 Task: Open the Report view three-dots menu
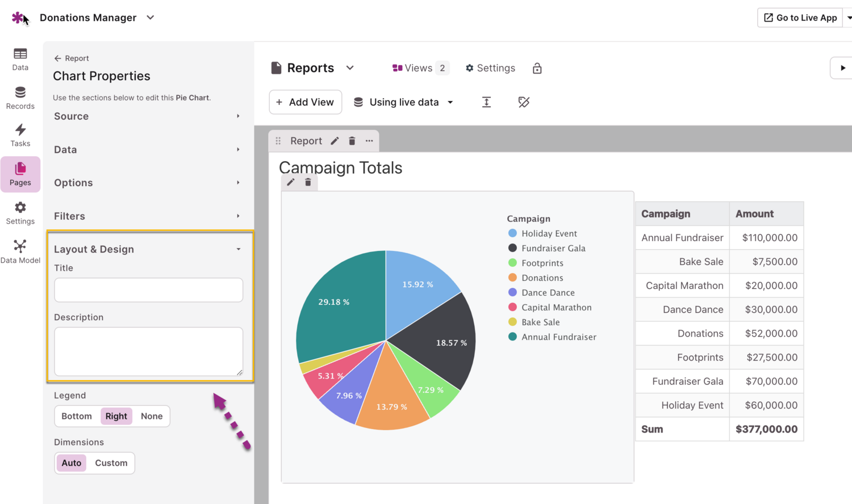coord(369,141)
